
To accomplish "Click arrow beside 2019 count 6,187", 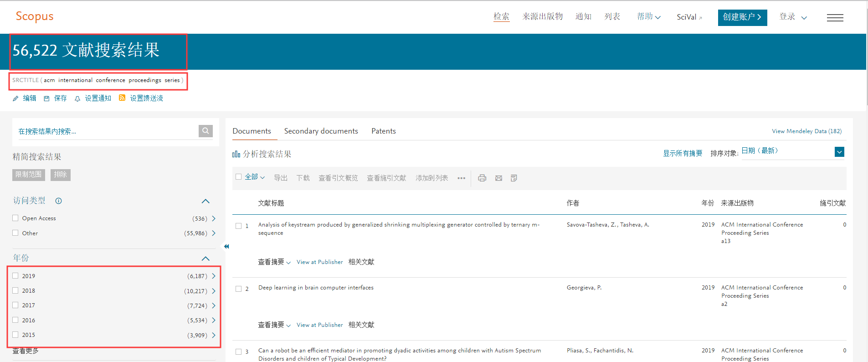I will 214,276.
